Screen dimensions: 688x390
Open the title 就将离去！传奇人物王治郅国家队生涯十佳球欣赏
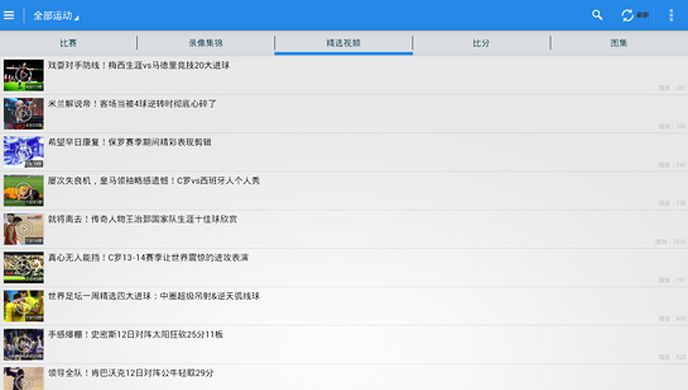coord(143,219)
